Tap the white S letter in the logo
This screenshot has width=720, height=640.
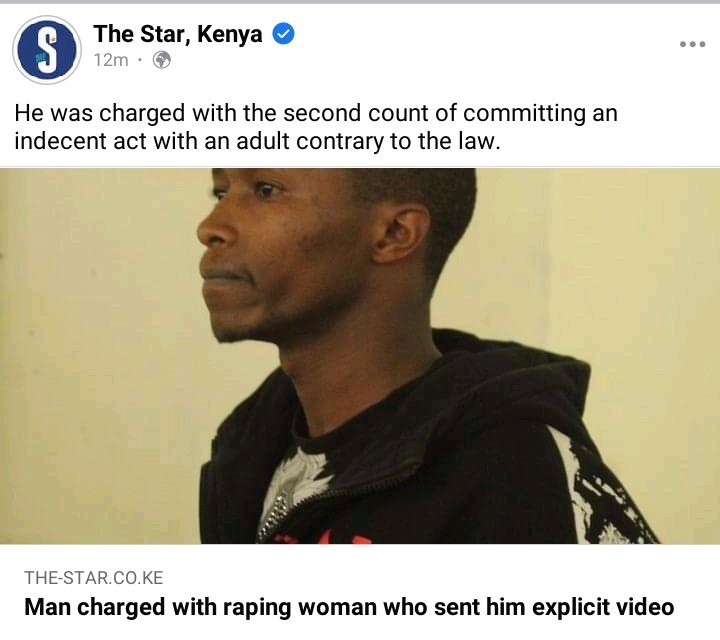pos(47,49)
